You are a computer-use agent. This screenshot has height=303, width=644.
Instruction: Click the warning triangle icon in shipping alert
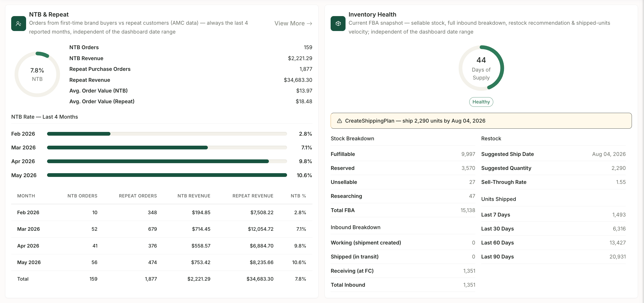point(339,121)
